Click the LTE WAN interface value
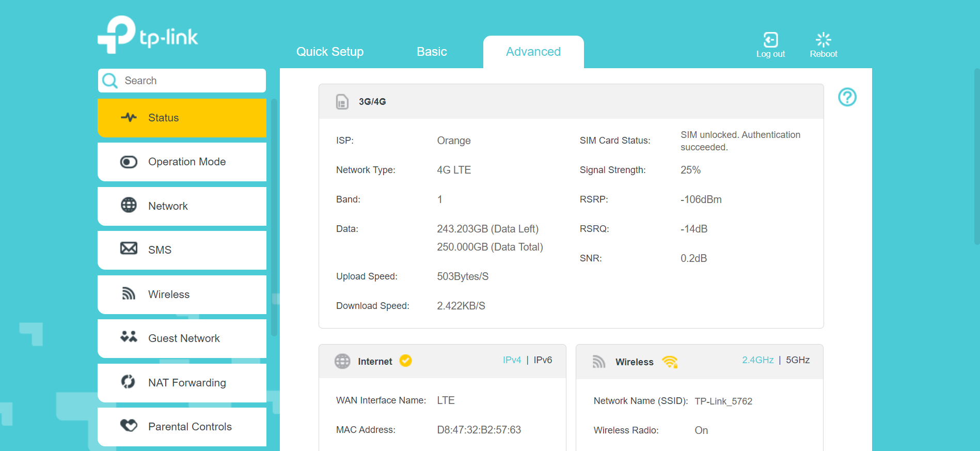The width and height of the screenshot is (980, 451). point(446,400)
